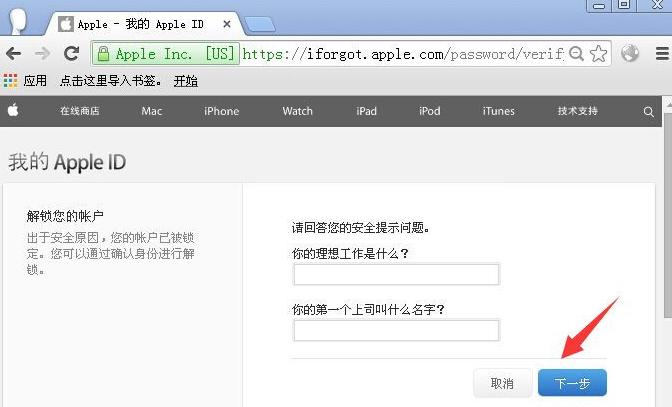Click the 点击这里导入书签 text

point(111,81)
